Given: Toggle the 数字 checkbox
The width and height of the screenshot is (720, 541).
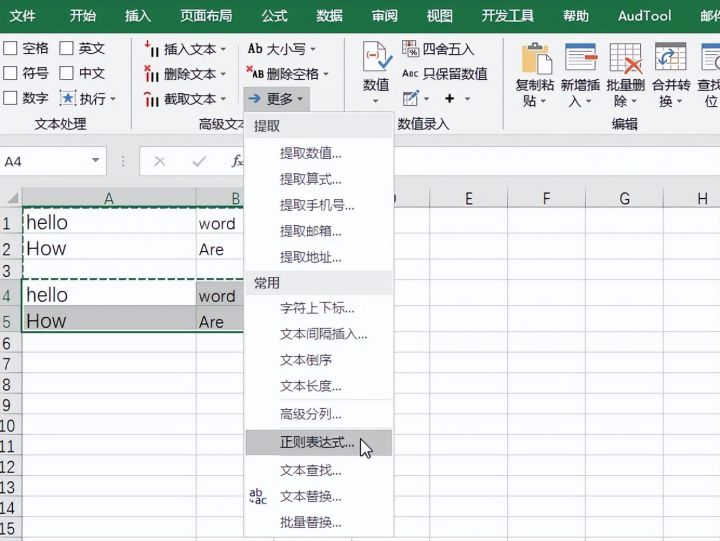Looking at the screenshot, I should click(x=10, y=98).
